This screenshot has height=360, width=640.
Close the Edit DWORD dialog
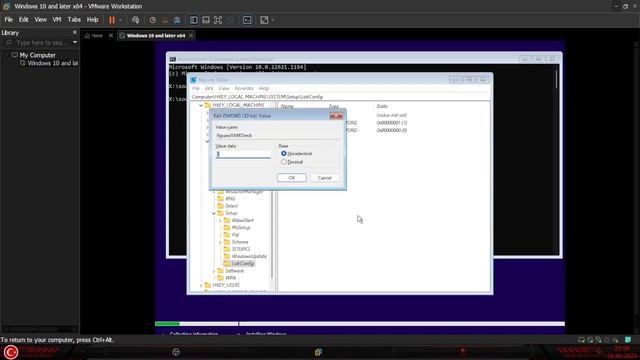(x=336, y=116)
